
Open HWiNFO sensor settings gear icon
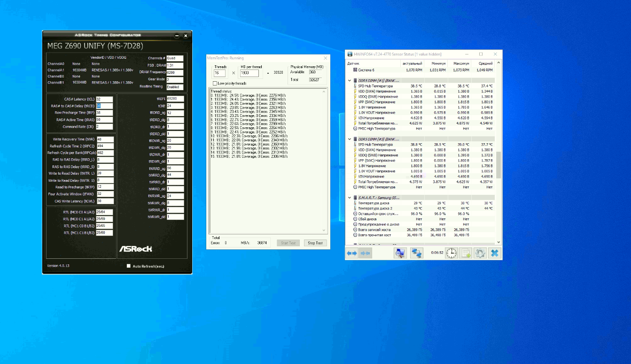click(480, 253)
